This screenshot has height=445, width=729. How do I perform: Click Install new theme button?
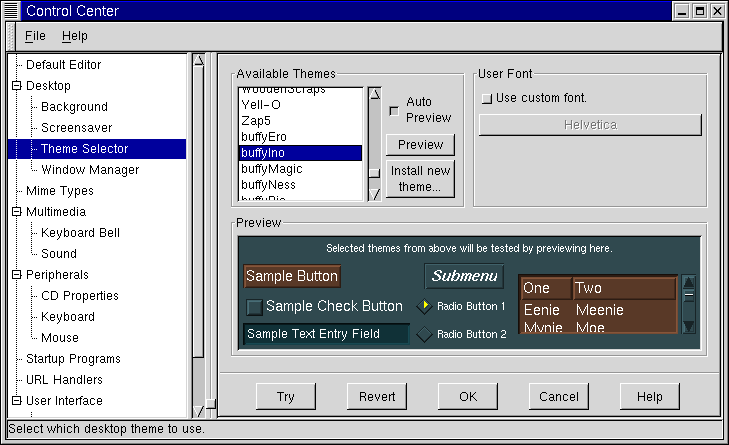click(x=420, y=179)
